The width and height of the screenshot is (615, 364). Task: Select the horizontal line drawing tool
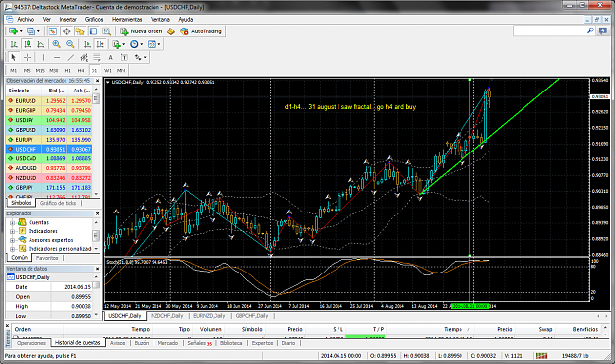pyautogui.click(x=57, y=57)
